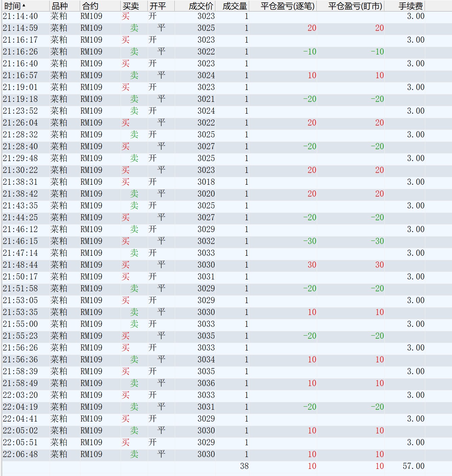The image size is (452, 476).
Task: Click the 开平 column header
Action: click(x=161, y=6)
